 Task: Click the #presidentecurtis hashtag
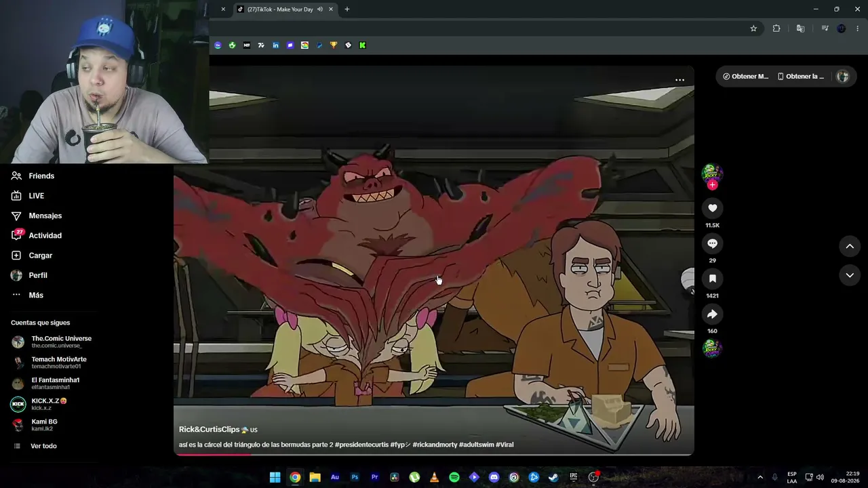[x=361, y=445]
